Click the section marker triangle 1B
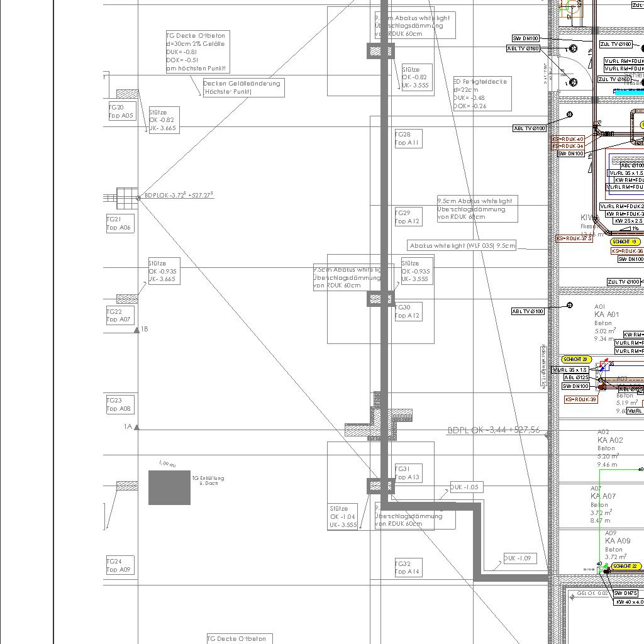The image size is (644, 644). [137, 330]
